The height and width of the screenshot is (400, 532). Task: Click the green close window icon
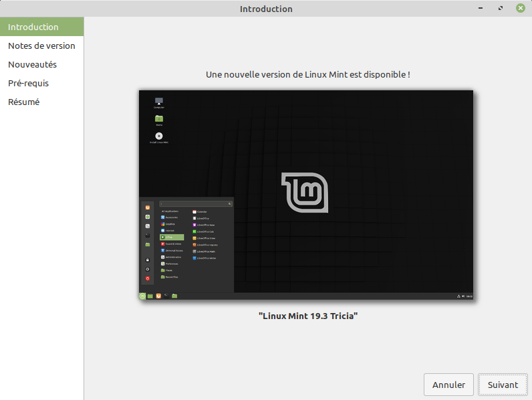[x=520, y=9]
